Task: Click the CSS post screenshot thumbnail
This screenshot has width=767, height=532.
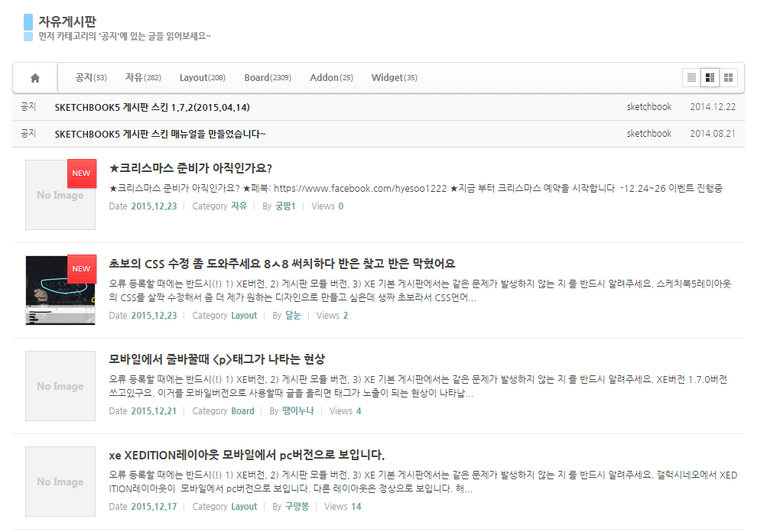Action: coord(60,290)
